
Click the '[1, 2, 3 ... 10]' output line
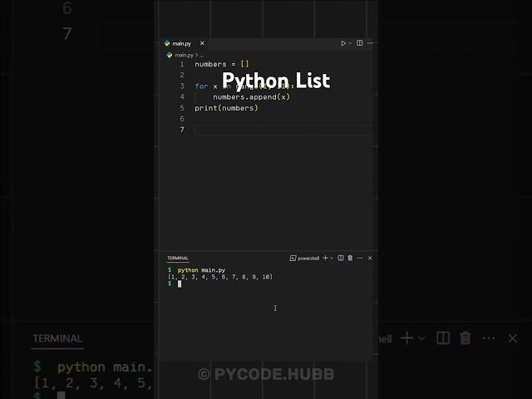220,277
